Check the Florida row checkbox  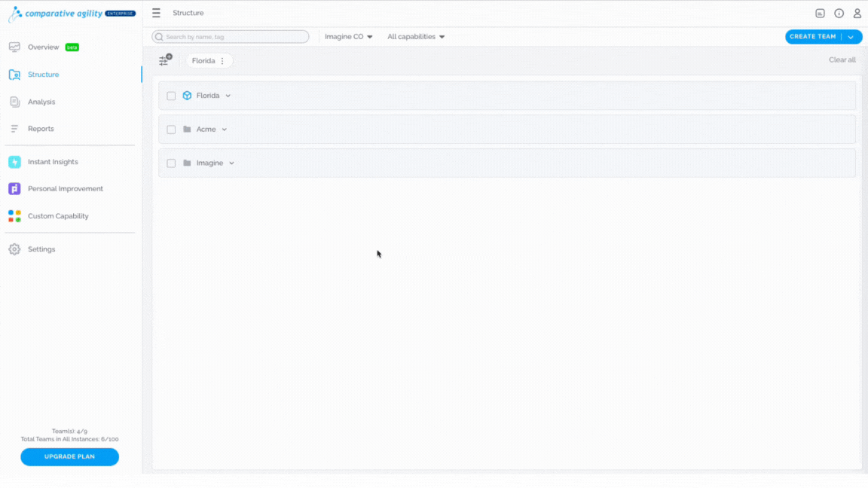pyautogui.click(x=171, y=96)
